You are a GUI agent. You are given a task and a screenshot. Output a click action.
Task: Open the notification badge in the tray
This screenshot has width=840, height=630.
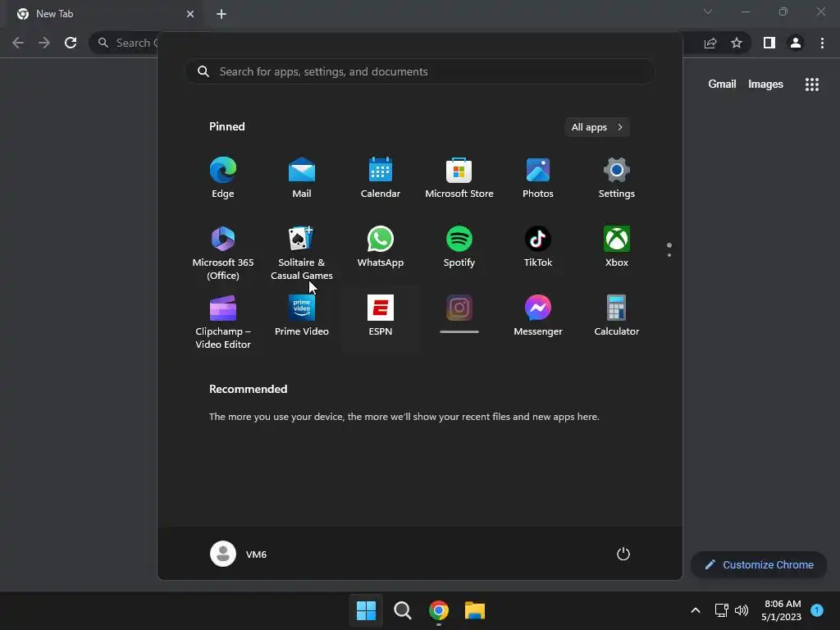pyautogui.click(x=817, y=609)
